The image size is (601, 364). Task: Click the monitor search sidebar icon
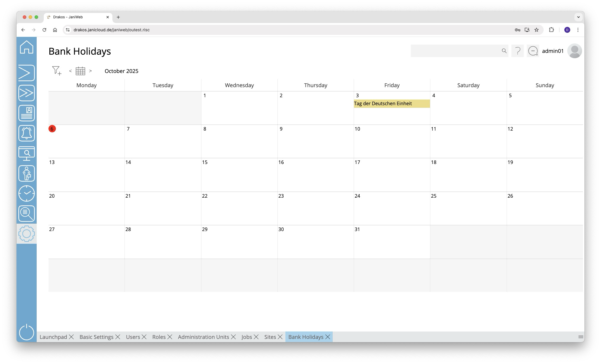[x=27, y=153]
